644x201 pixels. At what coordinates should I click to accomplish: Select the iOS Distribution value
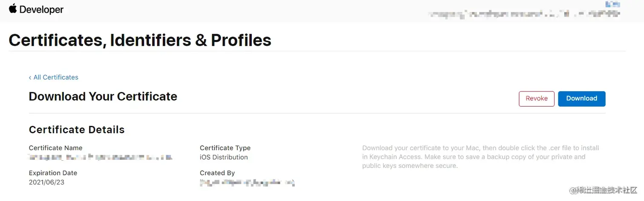point(224,157)
